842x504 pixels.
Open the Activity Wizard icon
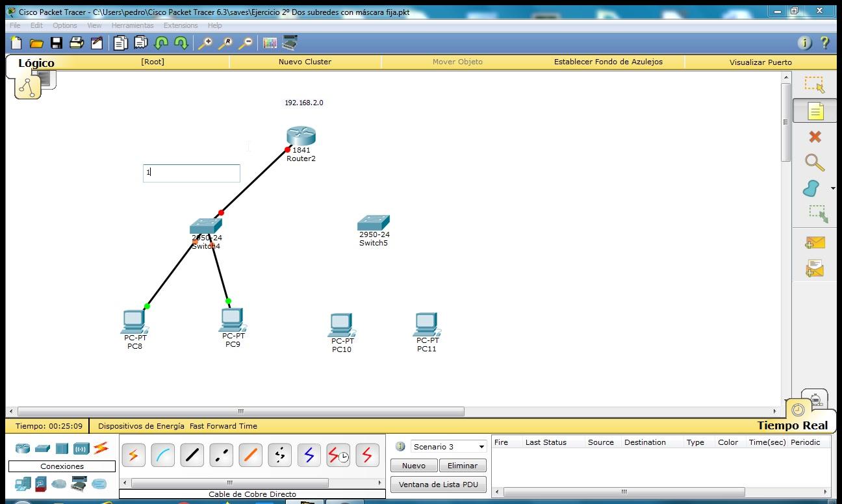(x=97, y=43)
